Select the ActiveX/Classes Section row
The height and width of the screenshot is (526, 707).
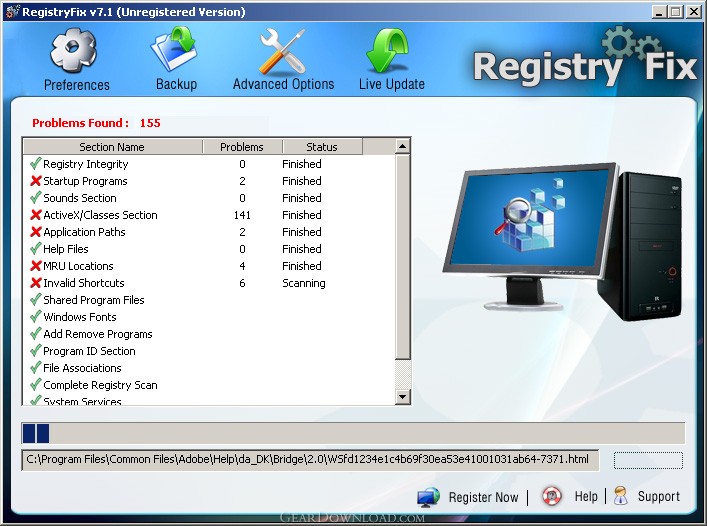click(x=209, y=215)
